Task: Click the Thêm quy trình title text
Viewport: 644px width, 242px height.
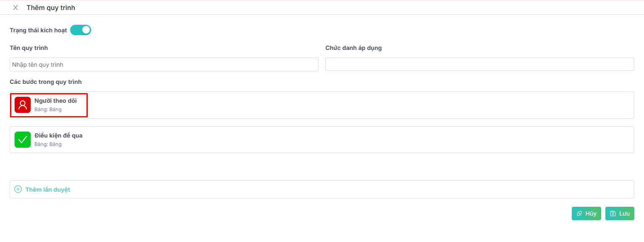Action: tap(51, 8)
